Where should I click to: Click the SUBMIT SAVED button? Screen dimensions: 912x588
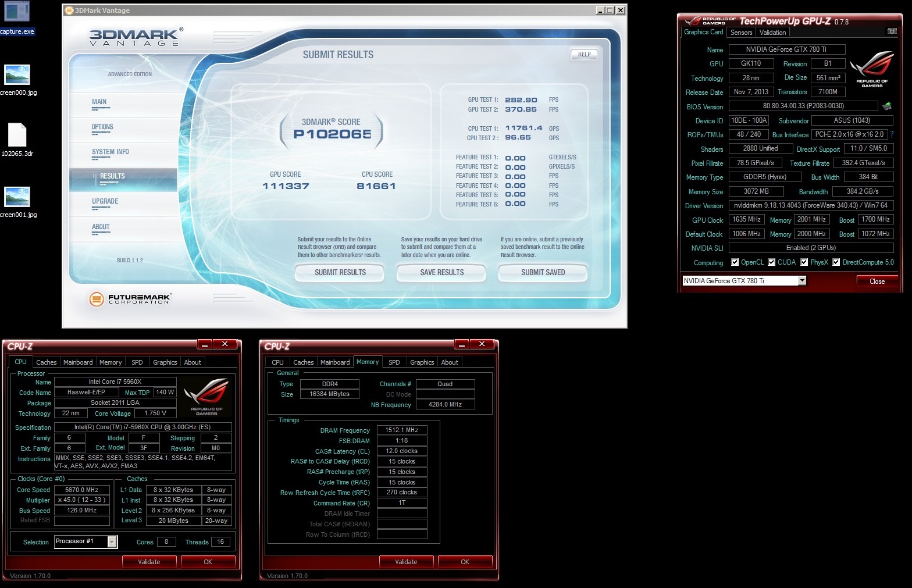543,272
